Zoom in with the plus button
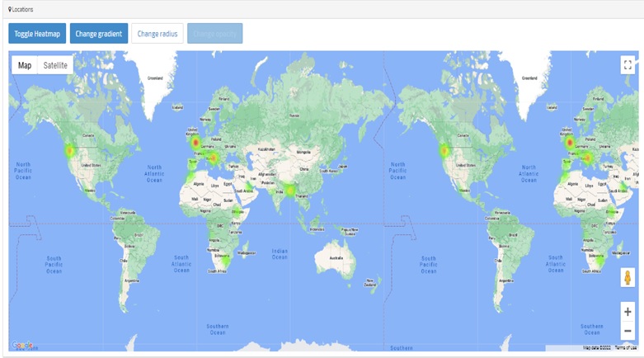 [628, 312]
